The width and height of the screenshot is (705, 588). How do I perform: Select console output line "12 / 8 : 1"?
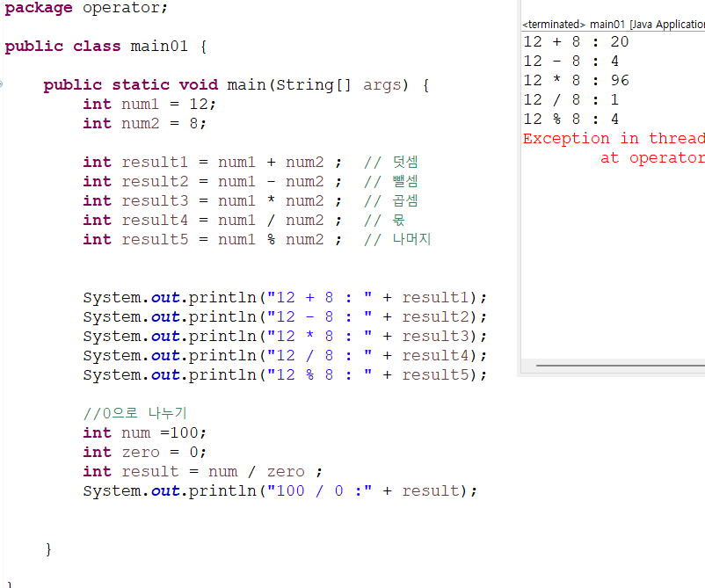click(571, 100)
